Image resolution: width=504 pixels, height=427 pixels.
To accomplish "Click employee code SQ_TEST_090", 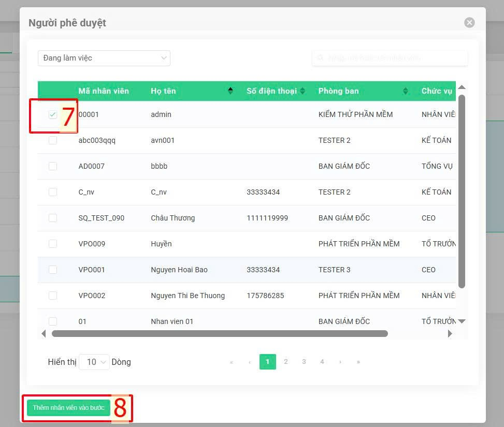I will [101, 218].
